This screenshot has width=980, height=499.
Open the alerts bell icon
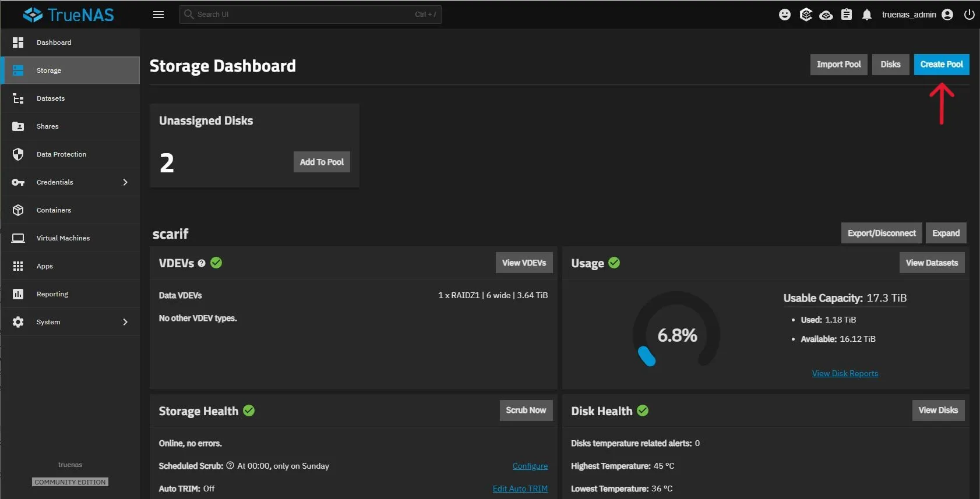coord(867,15)
